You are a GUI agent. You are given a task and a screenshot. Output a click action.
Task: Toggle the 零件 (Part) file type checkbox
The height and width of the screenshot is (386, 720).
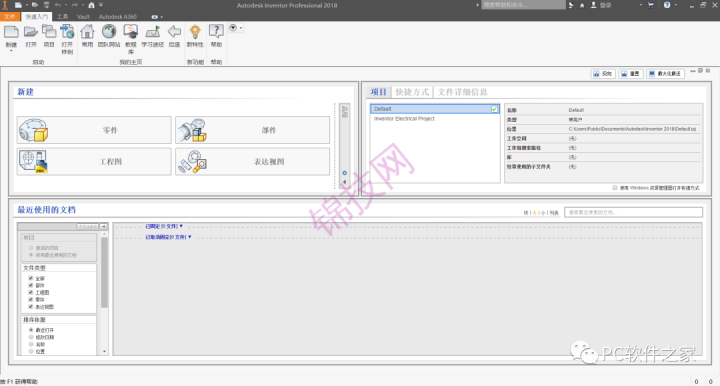click(31, 299)
